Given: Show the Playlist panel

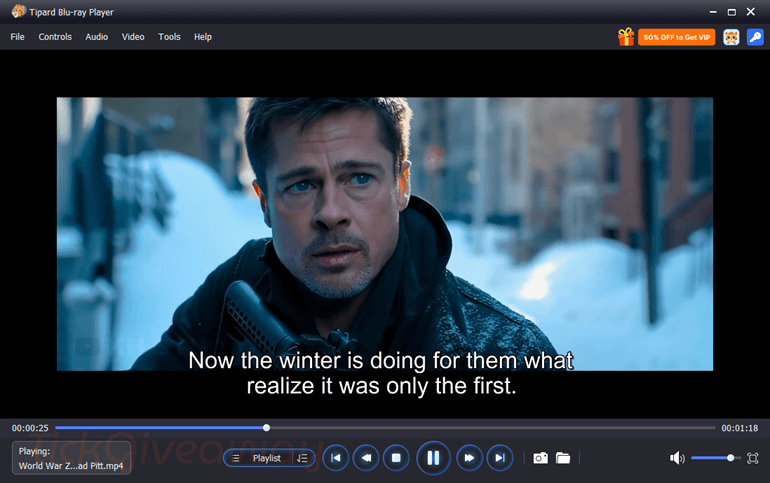Looking at the screenshot, I should point(267,458).
